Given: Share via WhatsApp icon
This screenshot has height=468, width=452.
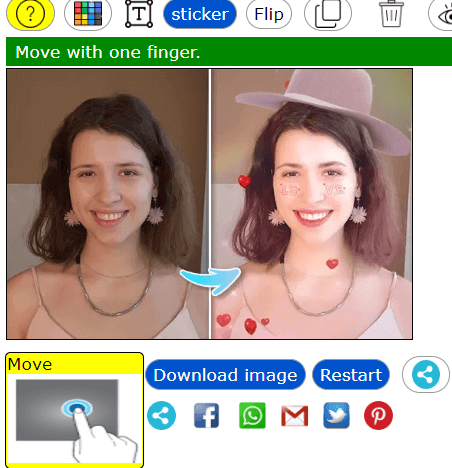Looking at the screenshot, I should pos(252,415).
